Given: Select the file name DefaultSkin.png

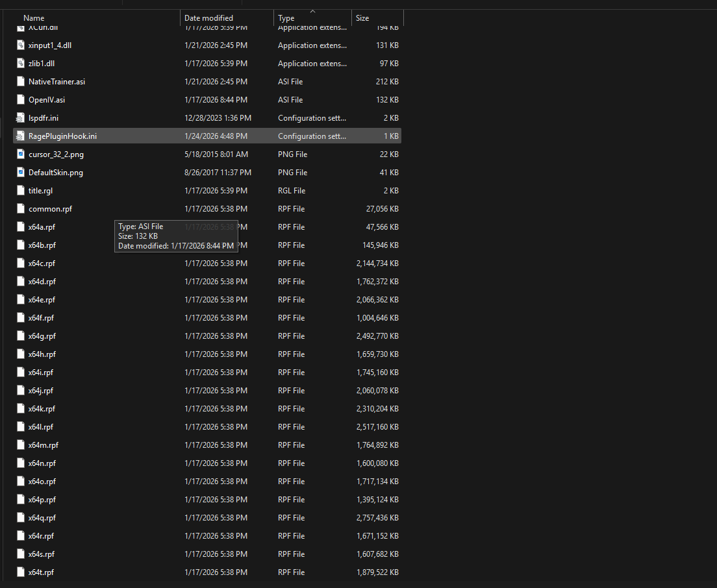Looking at the screenshot, I should (x=56, y=172).
